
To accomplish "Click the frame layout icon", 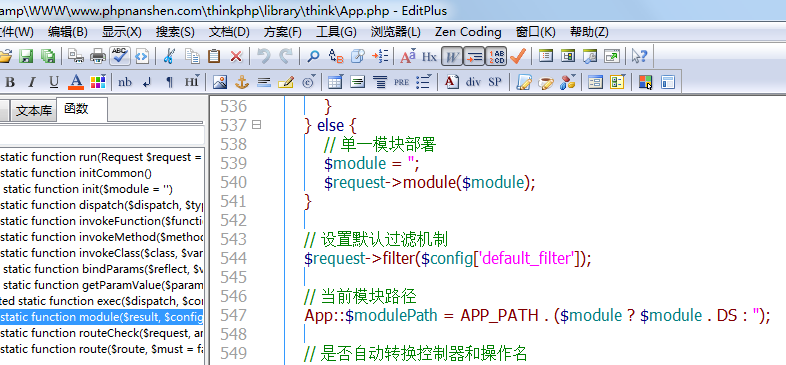I will click(x=668, y=82).
